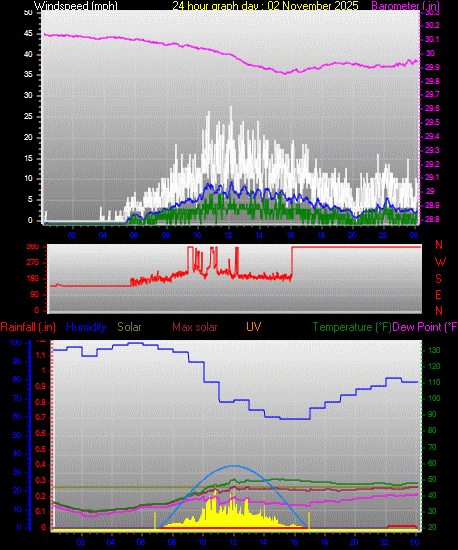458x550 pixels.
Task: Click the '130' temperature axis value
Action: (434, 350)
